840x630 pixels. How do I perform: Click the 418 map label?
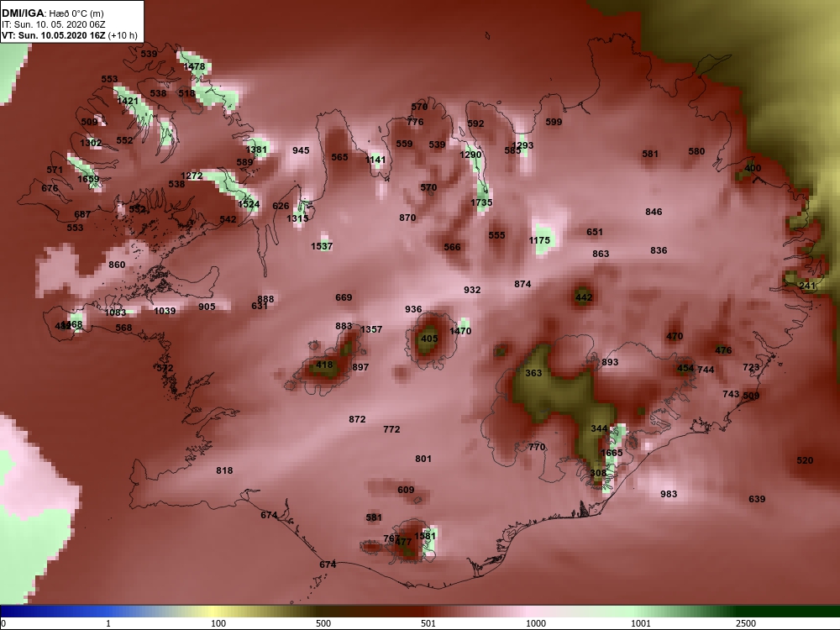(x=324, y=365)
